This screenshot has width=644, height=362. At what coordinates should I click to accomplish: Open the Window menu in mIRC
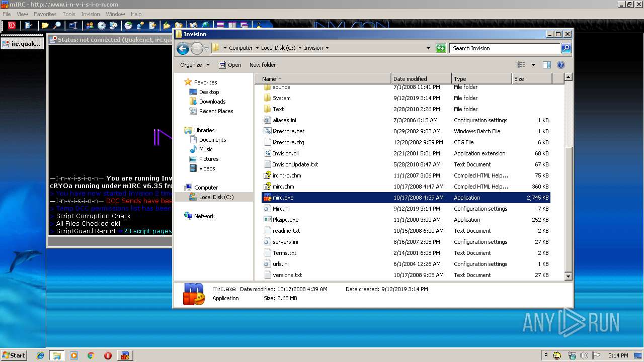point(115,14)
